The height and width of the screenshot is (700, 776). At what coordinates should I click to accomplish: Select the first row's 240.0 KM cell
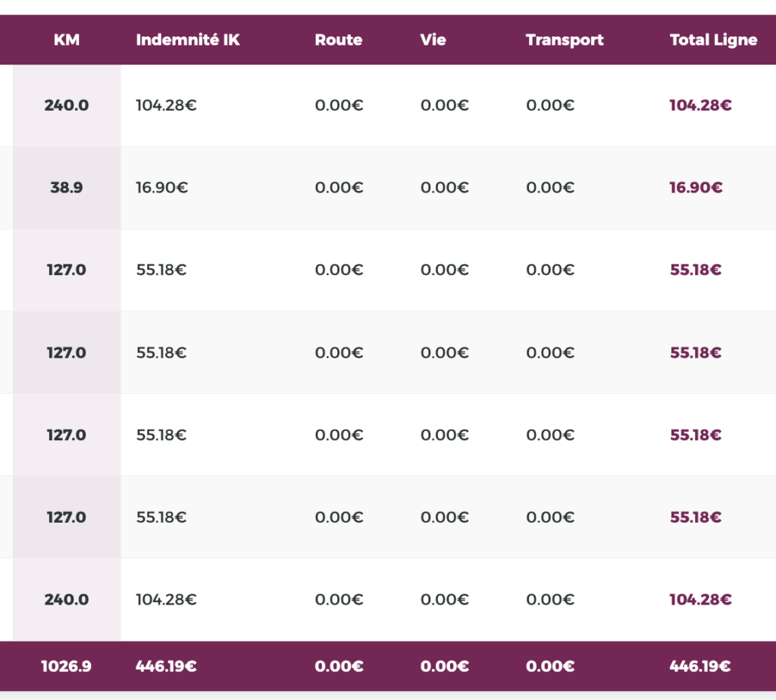pos(67,105)
